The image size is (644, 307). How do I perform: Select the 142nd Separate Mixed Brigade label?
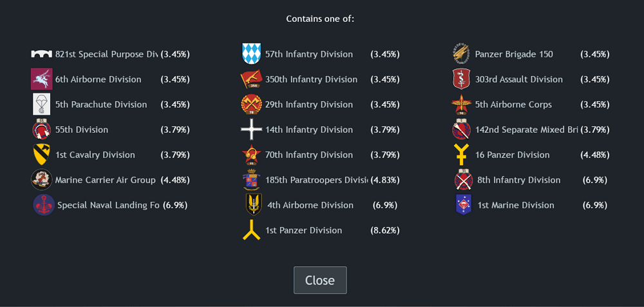point(527,130)
